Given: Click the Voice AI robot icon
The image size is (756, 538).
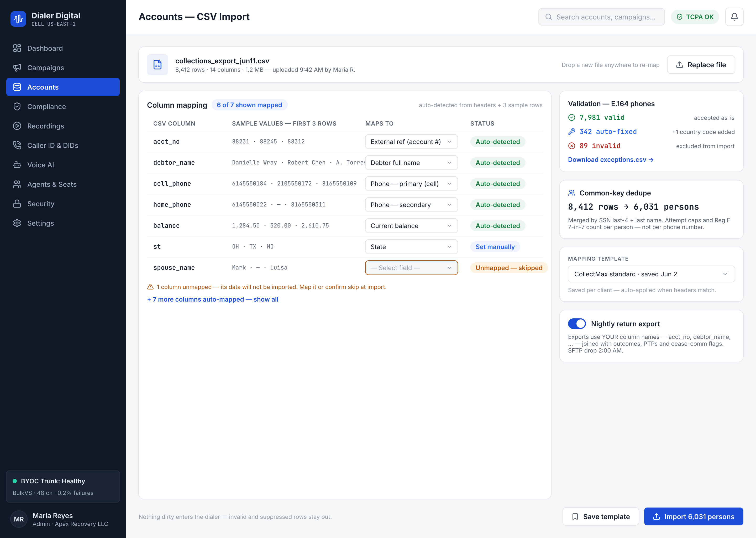Looking at the screenshot, I should coord(17,165).
